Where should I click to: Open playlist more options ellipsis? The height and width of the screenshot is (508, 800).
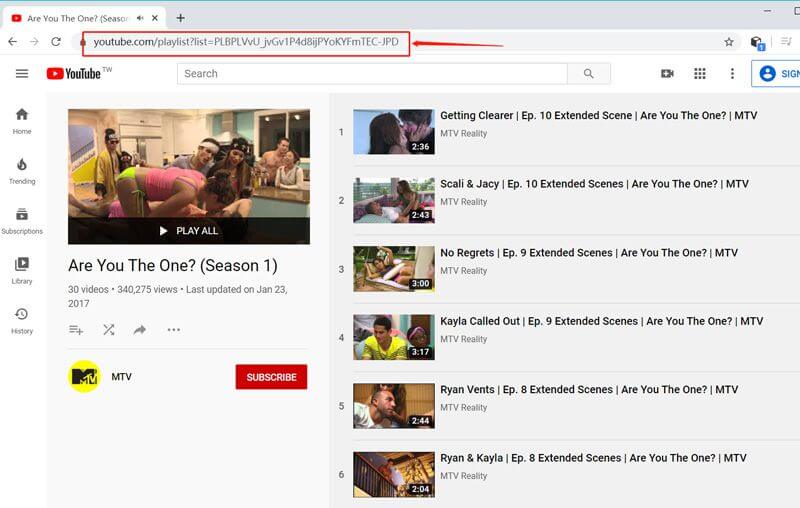click(x=173, y=330)
